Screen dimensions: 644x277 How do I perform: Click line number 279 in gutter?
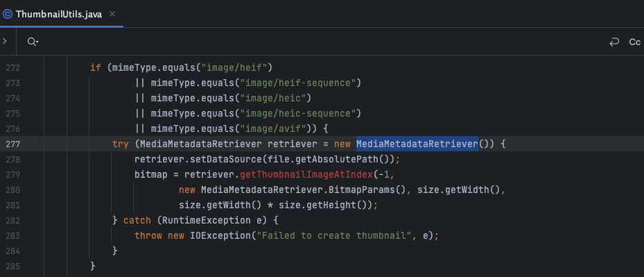pos(13,174)
